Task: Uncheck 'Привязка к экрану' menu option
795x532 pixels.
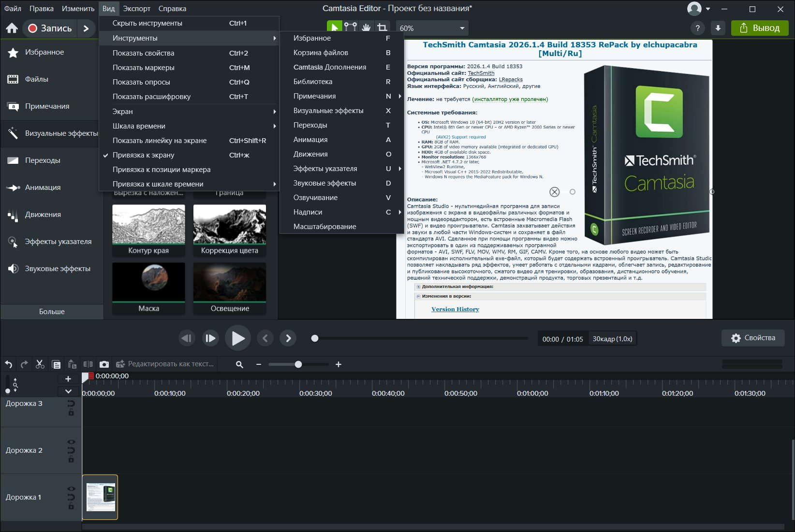Action: pos(189,155)
